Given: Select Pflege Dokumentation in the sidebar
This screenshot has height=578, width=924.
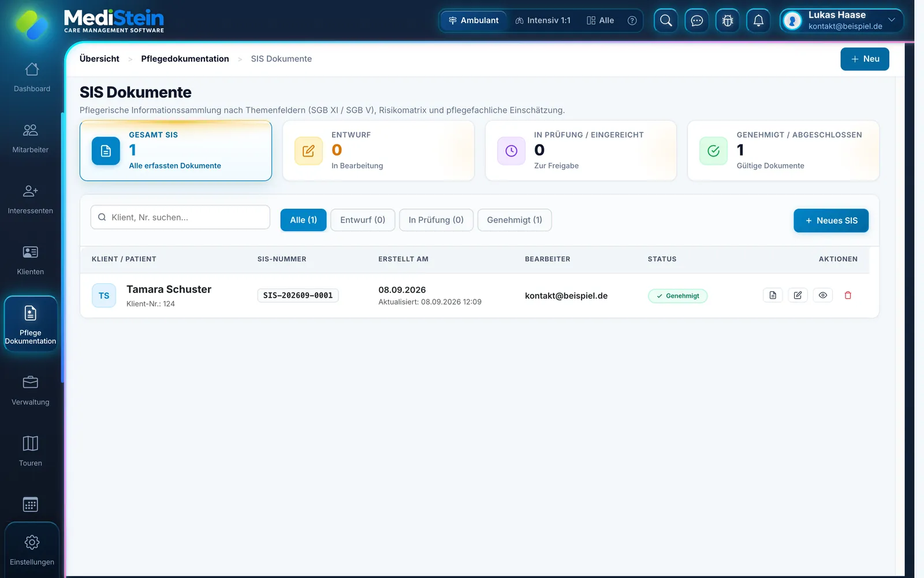Looking at the screenshot, I should pos(31,324).
